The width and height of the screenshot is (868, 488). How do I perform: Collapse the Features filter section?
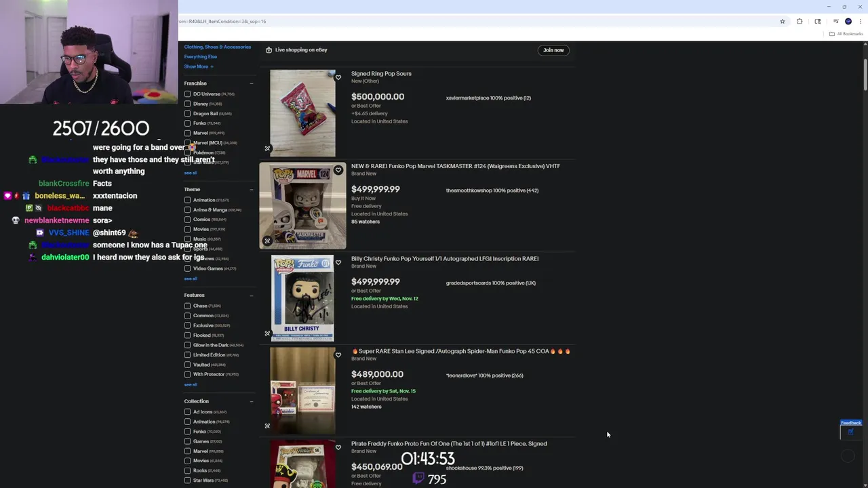[x=251, y=295]
